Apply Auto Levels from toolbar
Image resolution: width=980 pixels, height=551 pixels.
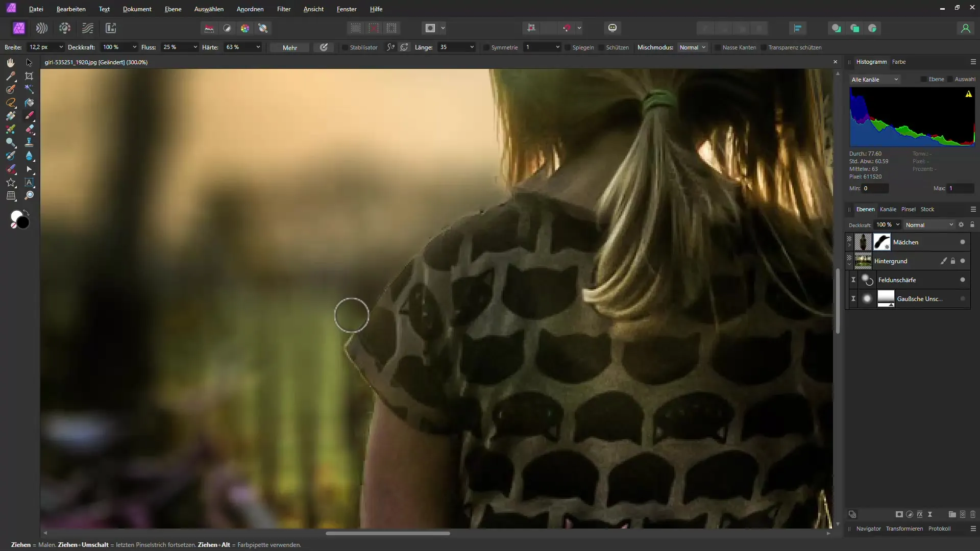coord(209,28)
